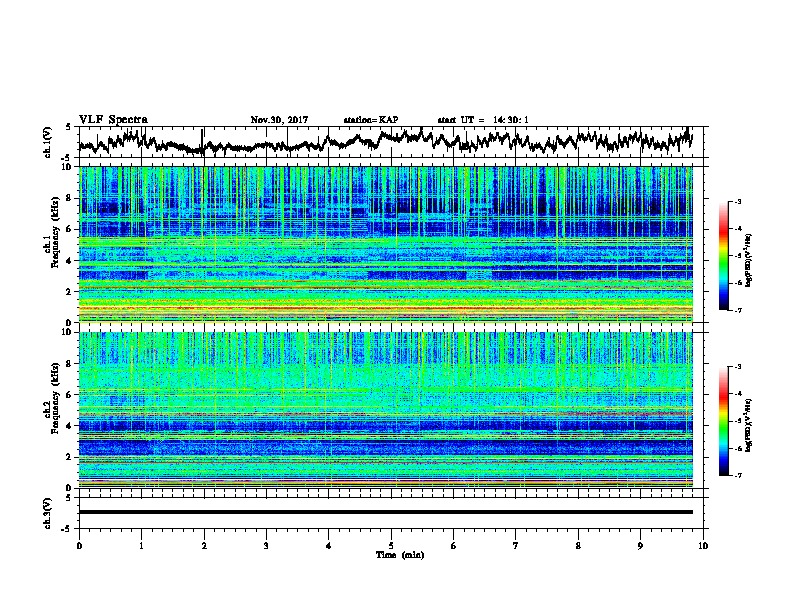This screenshot has height=612, width=792.
Task: Click time axis tick label "4"
Action: (328, 546)
